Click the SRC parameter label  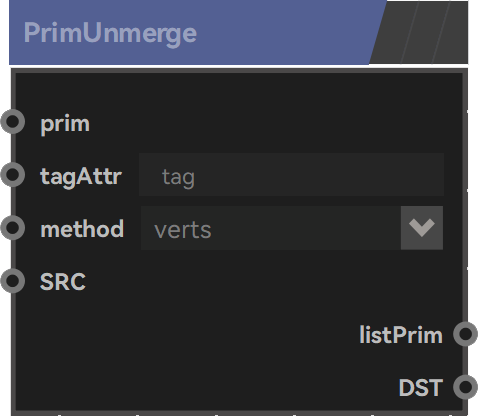pyautogui.click(x=63, y=282)
